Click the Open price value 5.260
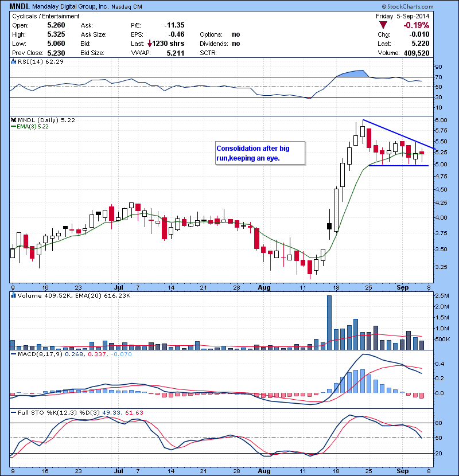The width and height of the screenshot is (459, 476). point(56,25)
